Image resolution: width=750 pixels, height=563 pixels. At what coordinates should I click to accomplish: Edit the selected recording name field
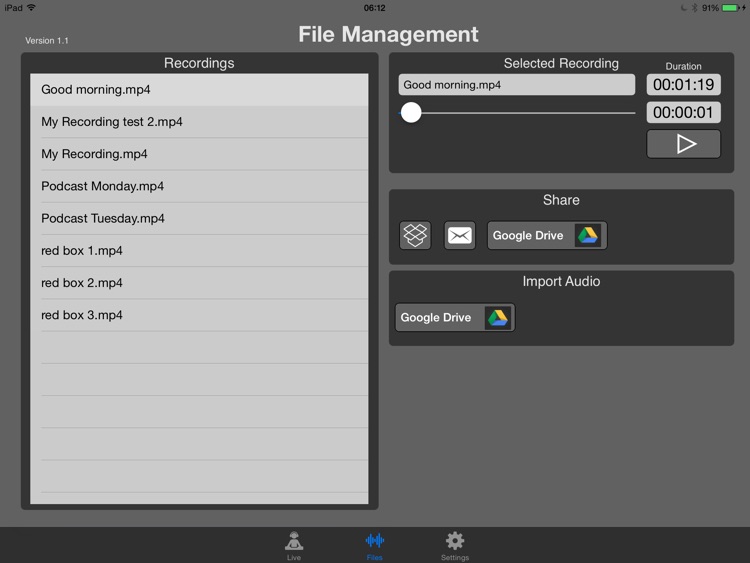pyautogui.click(x=517, y=85)
